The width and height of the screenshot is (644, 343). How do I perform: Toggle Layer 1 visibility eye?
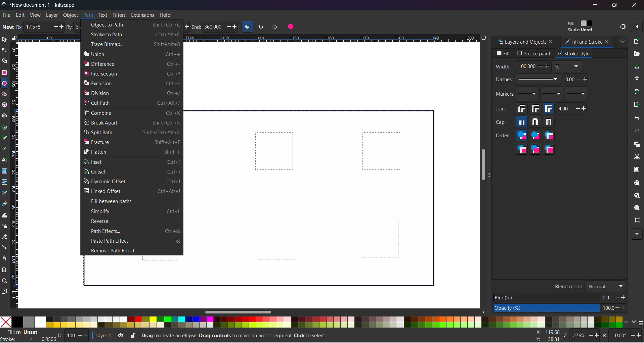[x=121, y=336]
